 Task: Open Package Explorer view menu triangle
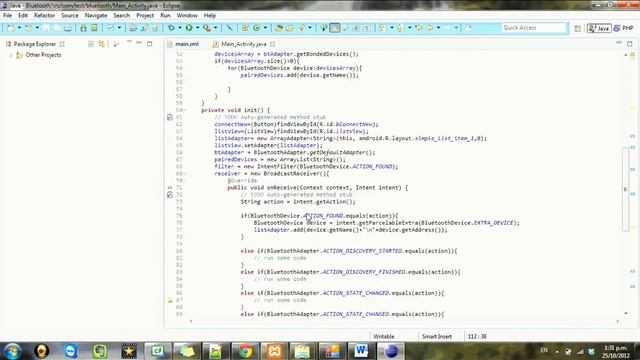tap(129, 42)
